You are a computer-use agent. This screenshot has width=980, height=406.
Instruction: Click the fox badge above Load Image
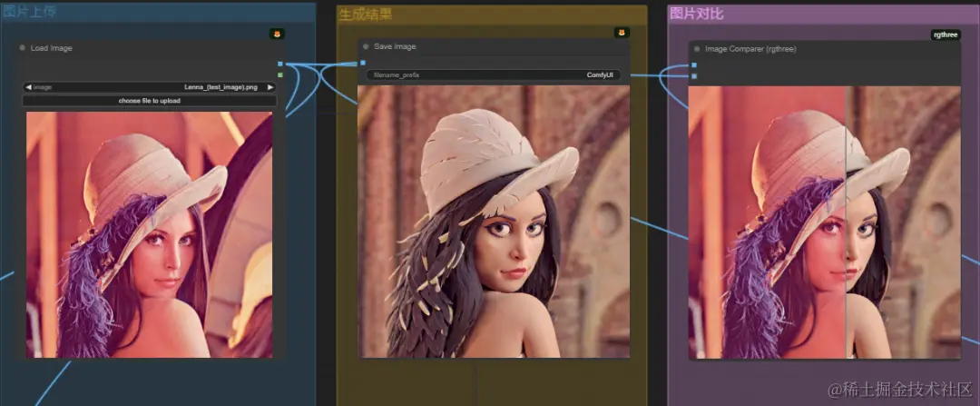pyautogui.click(x=277, y=34)
